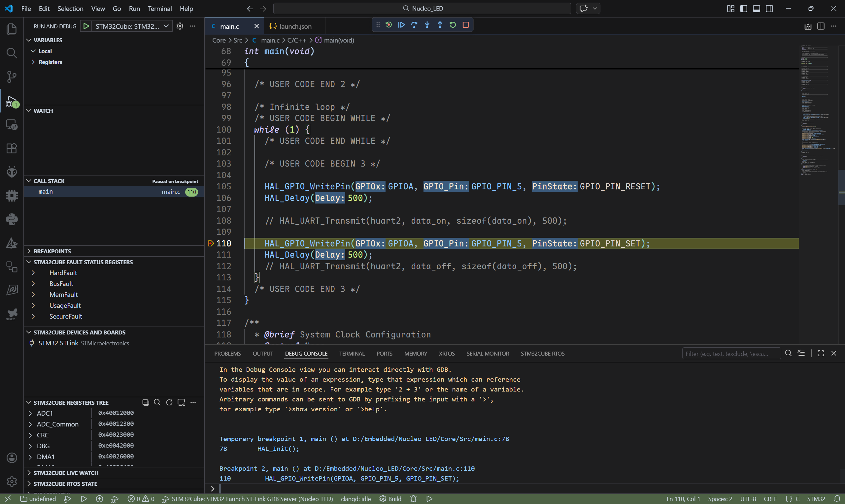Click the code minimap on the right
845x504 pixels.
click(818, 110)
